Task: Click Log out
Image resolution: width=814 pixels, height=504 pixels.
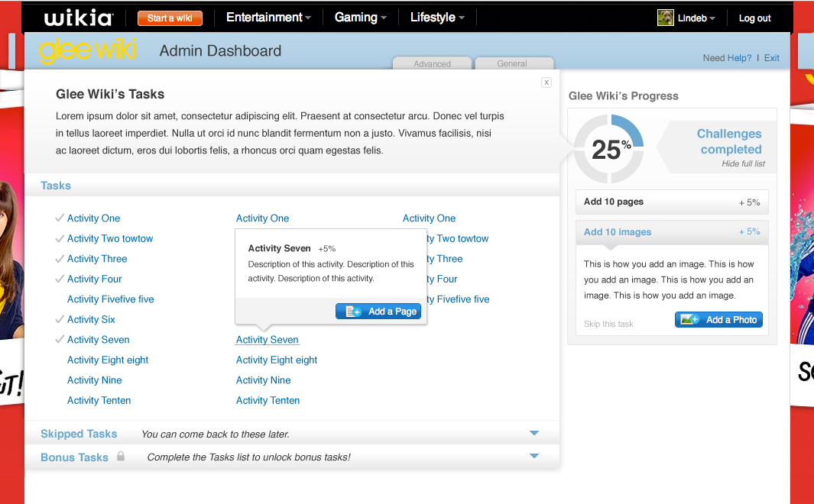Action: [755, 18]
